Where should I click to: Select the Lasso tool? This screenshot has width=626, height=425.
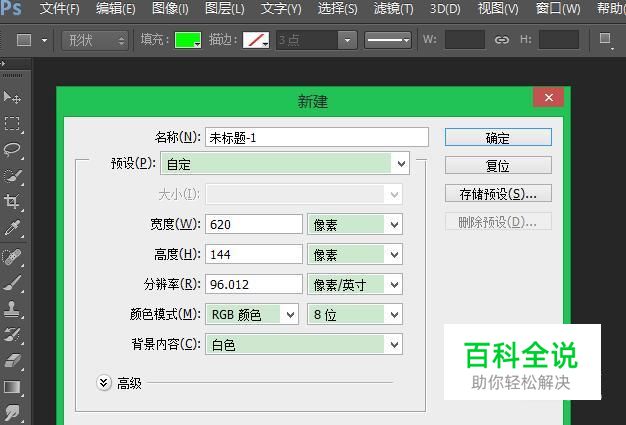click(12, 150)
